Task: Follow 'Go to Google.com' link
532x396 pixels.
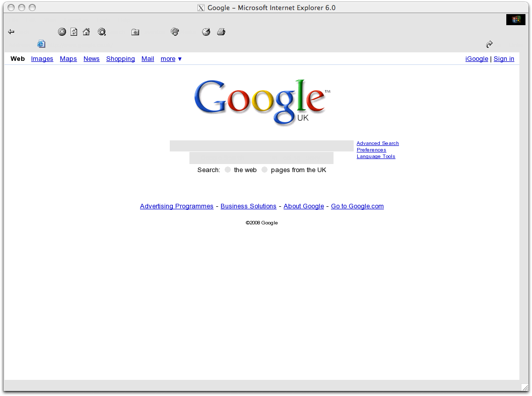Action: pyautogui.click(x=357, y=206)
